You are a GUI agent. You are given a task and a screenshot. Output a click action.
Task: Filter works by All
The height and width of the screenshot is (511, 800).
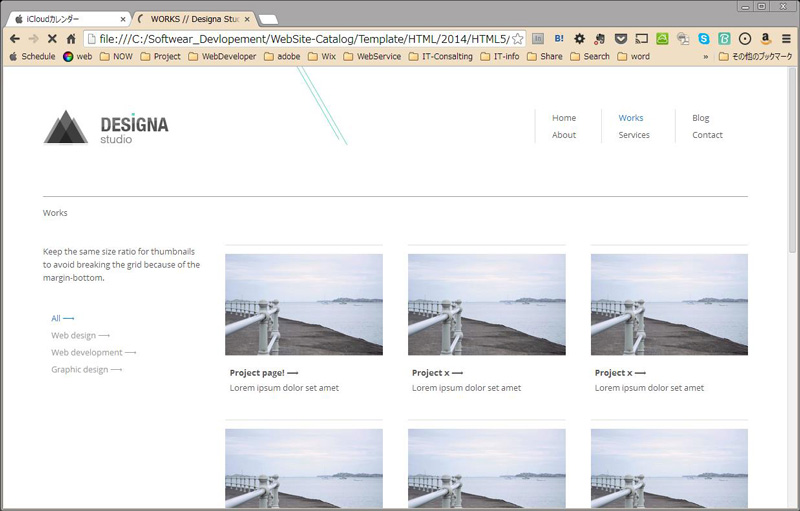(62, 318)
